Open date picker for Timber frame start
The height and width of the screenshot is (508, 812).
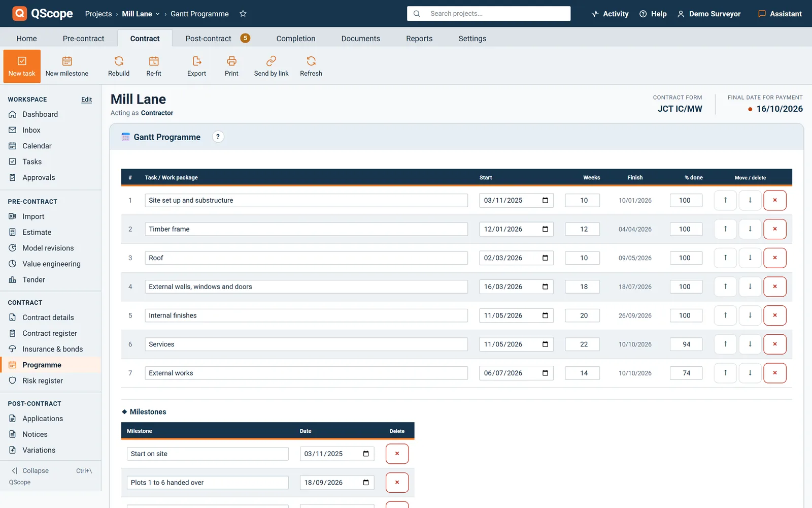point(545,229)
